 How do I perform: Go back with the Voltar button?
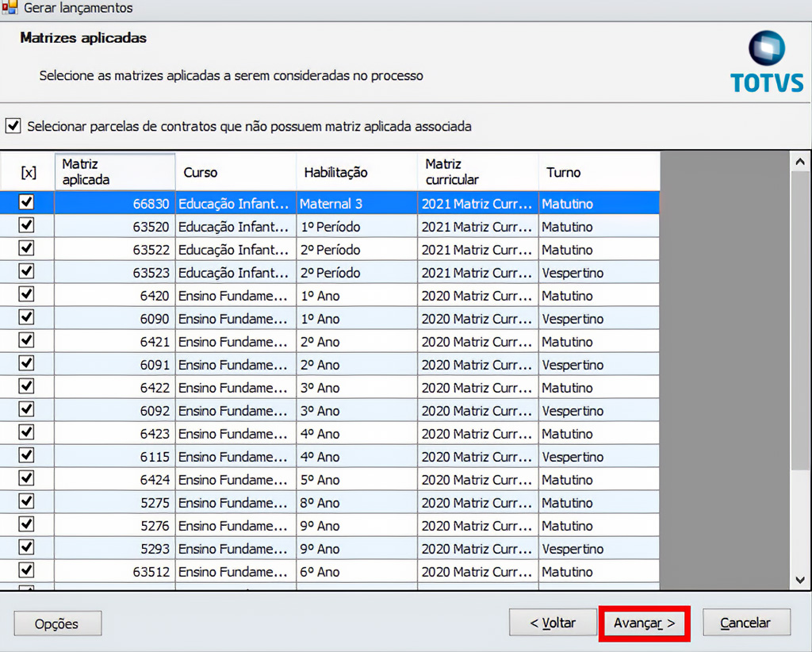point(553,623)
